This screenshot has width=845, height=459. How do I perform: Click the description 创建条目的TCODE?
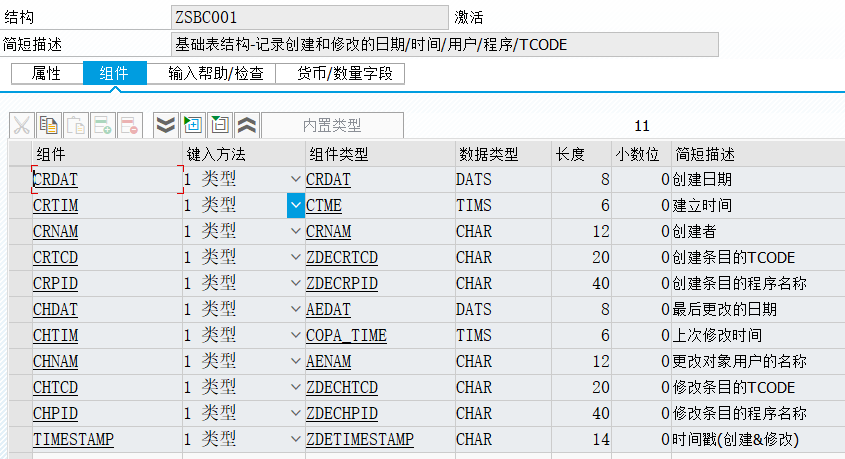(733, 257)
